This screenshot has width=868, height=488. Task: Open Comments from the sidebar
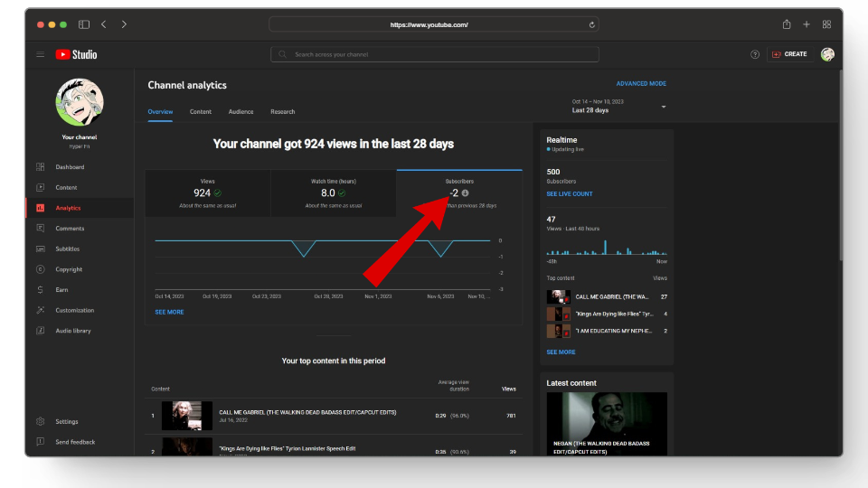point(41,229)
